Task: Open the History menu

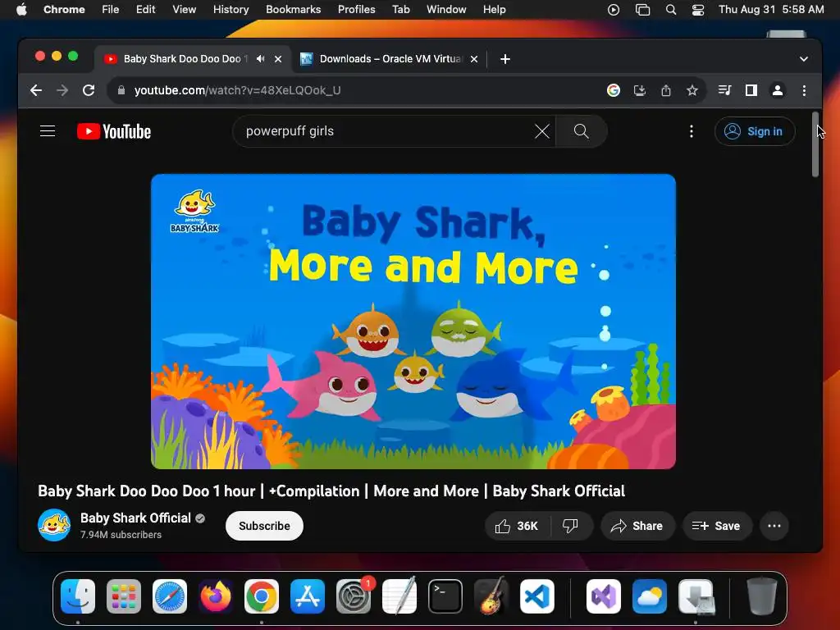Action: click(x=231, y=10)
